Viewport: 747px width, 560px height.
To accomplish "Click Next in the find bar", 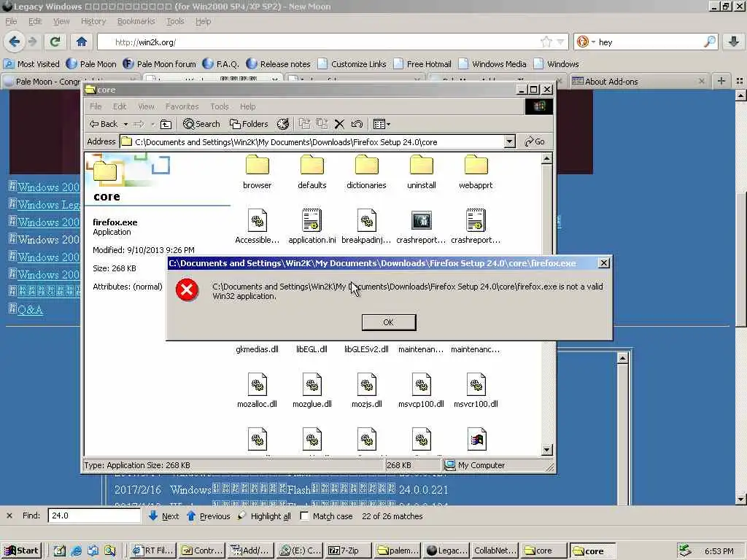I will pos(164,516).
